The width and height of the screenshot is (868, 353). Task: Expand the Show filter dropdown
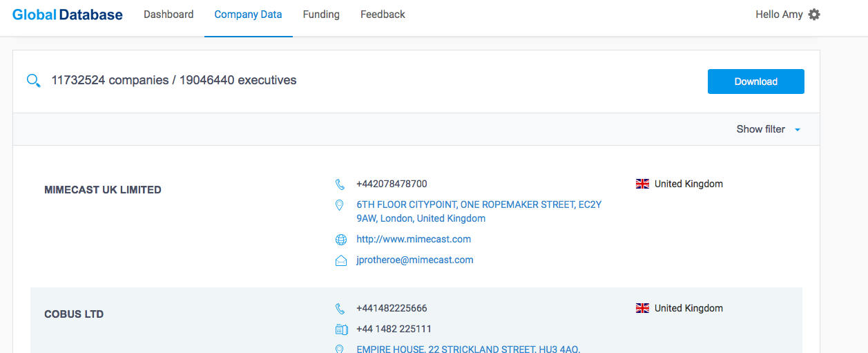[769, 129]
